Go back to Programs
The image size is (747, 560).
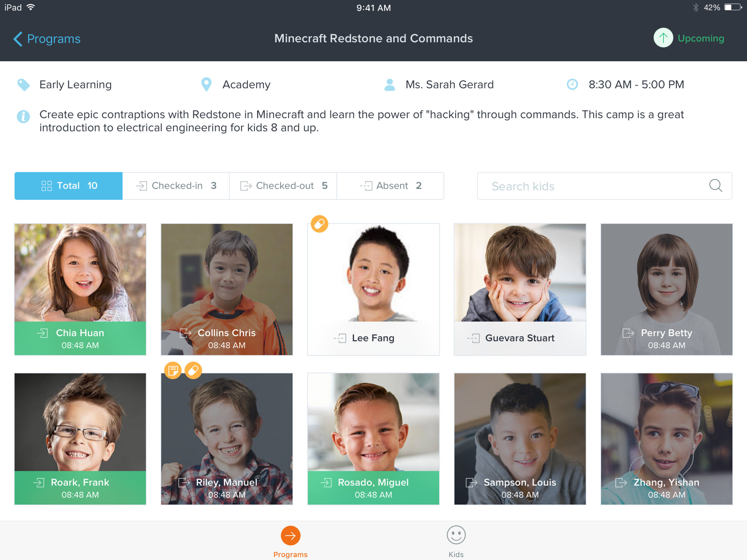pos(46,39)
